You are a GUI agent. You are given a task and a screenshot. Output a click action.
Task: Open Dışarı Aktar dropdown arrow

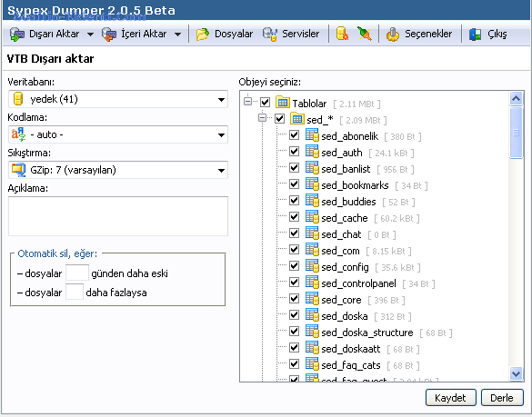tap(90, 35)
